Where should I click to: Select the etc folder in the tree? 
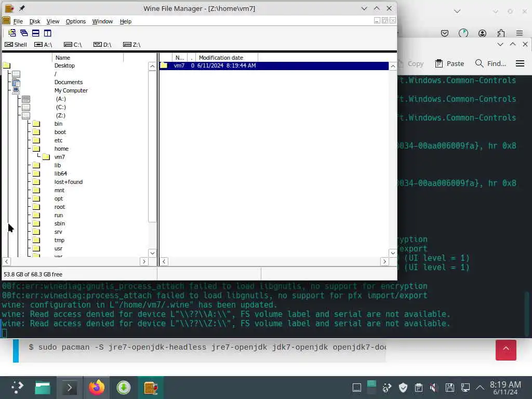pos(36,140)
